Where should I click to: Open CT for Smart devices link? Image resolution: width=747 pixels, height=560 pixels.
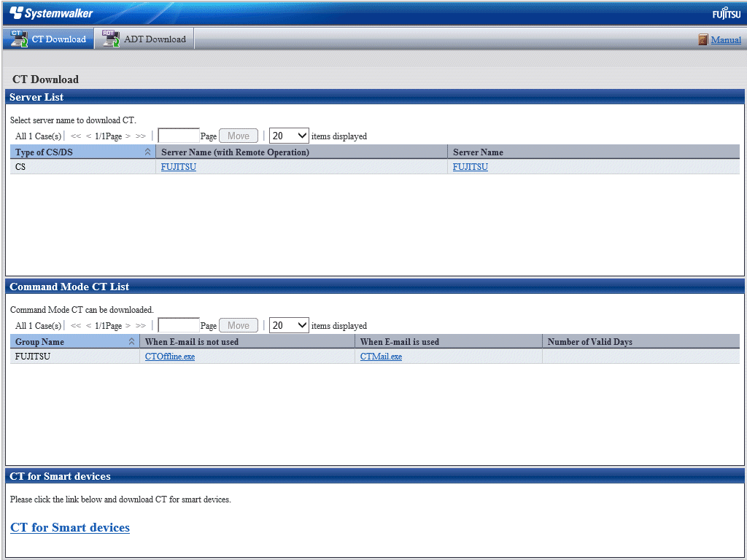(70, 528)
